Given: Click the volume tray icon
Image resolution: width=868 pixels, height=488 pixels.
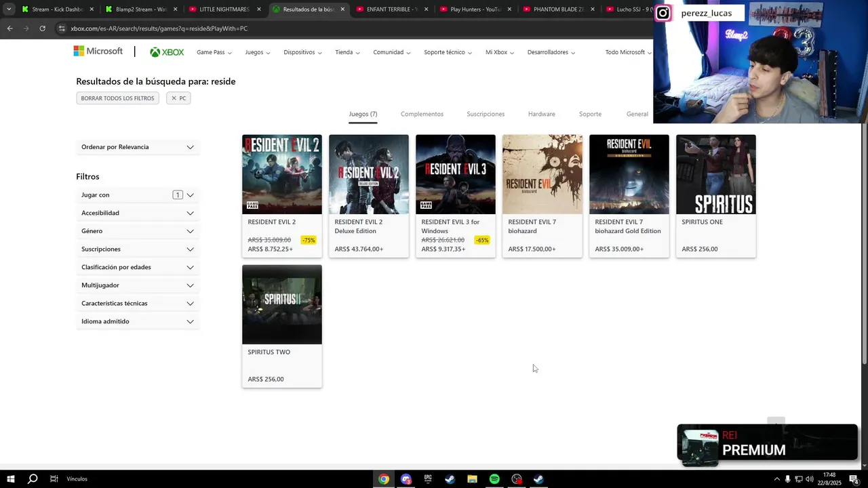Looking at the screenshot, I should pyautogui.click(x=809, y=479).
